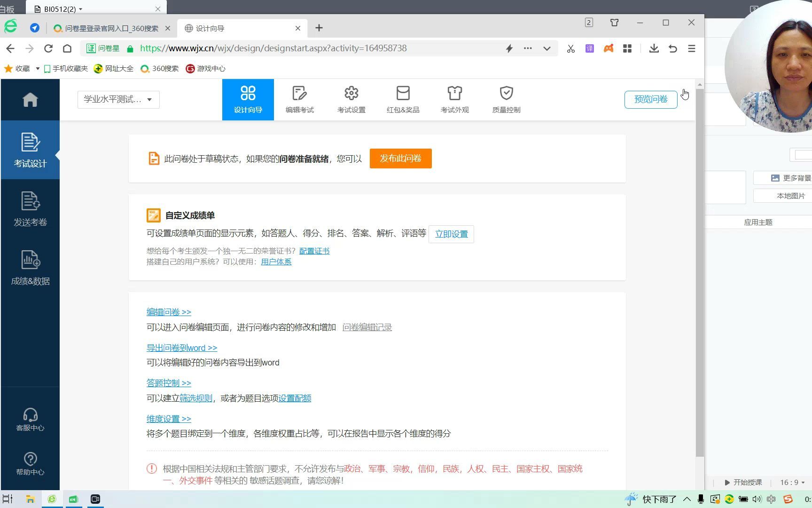Expand the 16:9 ratio dropdown

click(793, 482)
